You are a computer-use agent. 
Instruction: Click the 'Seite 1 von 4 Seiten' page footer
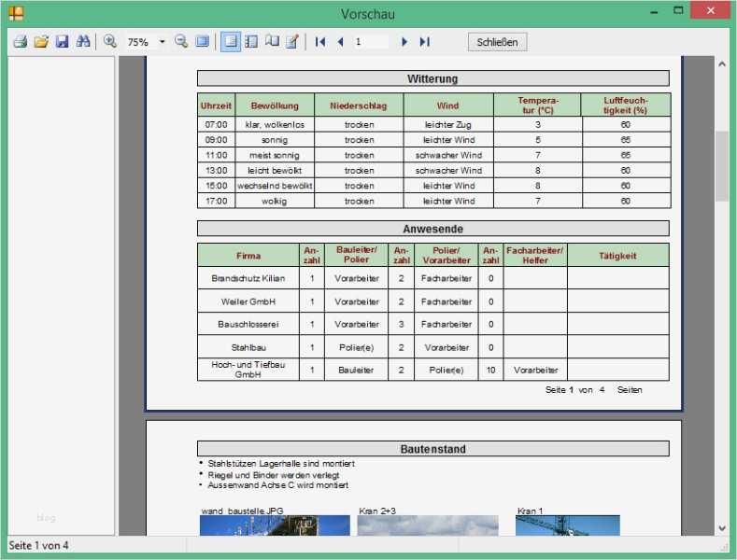(593, 389)
